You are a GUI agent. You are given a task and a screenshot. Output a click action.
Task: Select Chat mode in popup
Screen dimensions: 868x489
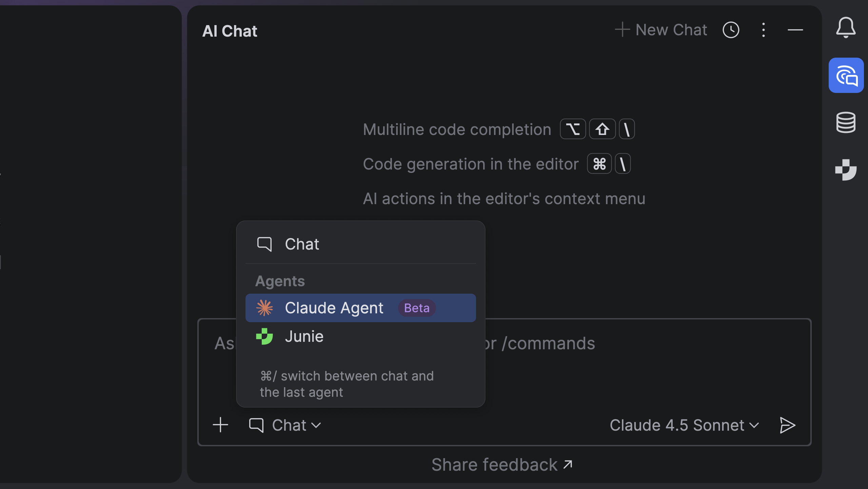coord(302,244)
